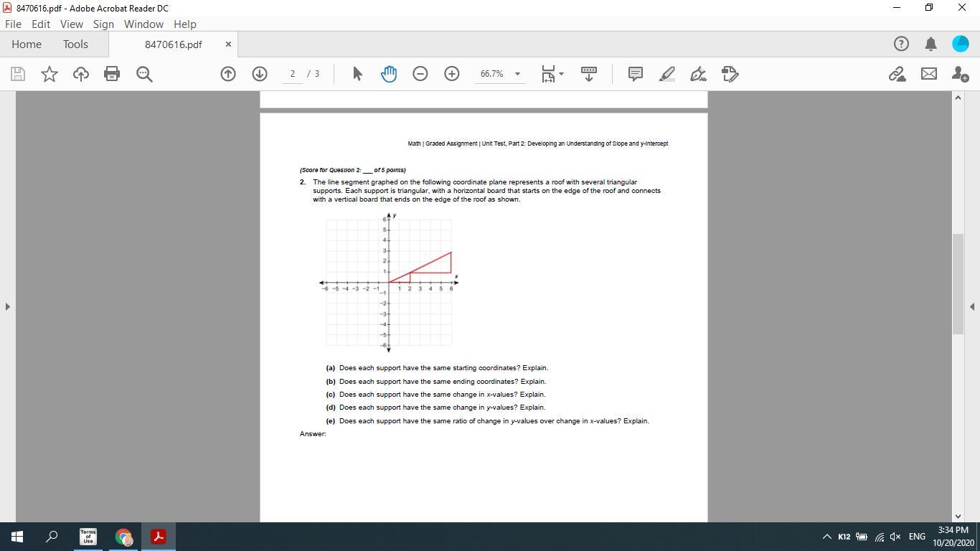Expand the right tools pane
Screen dimensions: 980x551
point(972,306)
